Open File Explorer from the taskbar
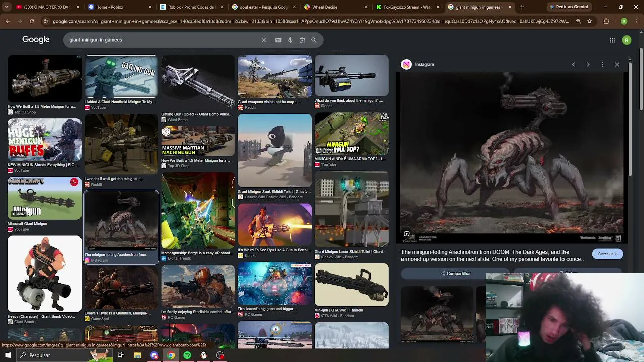 pos(137,355)
